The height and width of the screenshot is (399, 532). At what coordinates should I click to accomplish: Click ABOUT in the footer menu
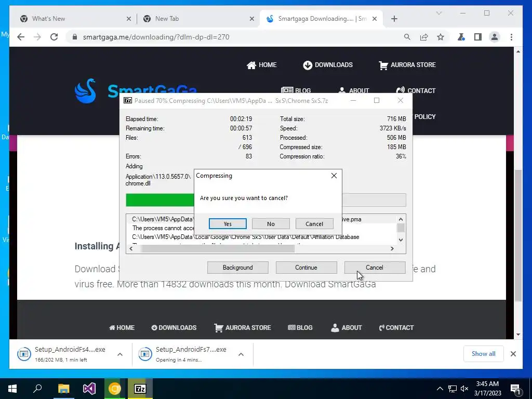[x=347, y=328]
